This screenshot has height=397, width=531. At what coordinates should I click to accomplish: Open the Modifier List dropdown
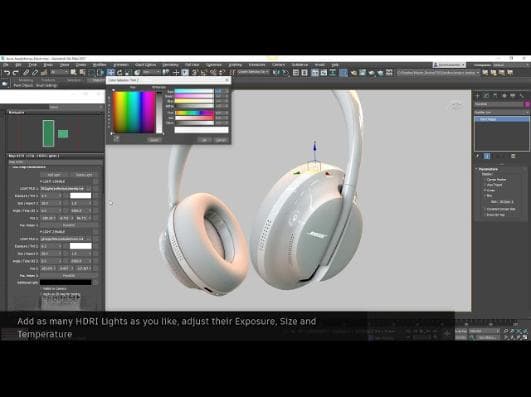point(502,112)
